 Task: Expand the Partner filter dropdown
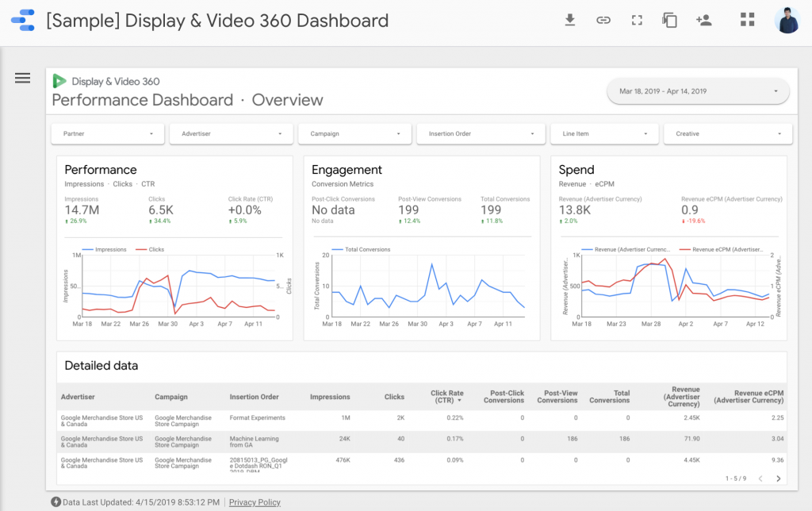tap(108, 134)
